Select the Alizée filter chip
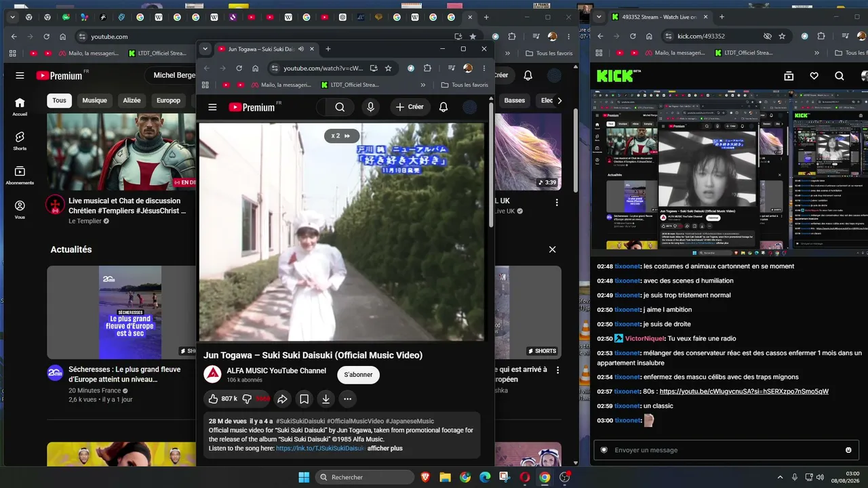Viewport: 868px width, 488px height. tap(132, 100)
